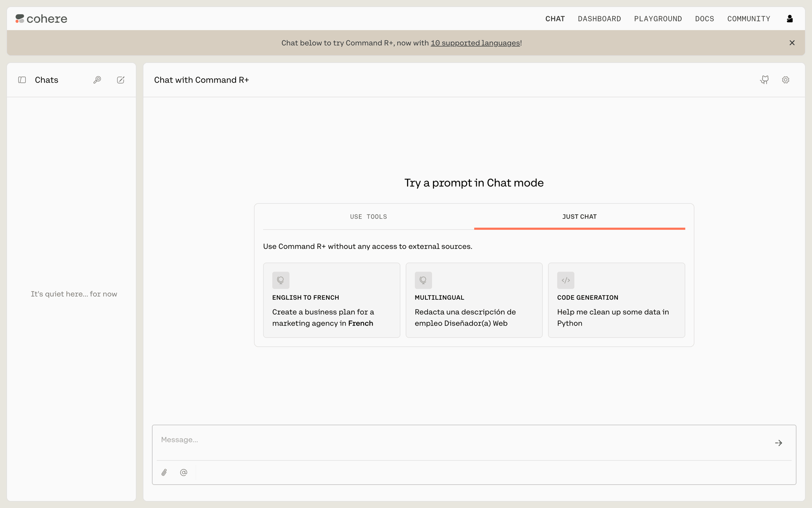The width and height of the screenshot is (812, 508).
Task: Dismiss the Command R+ announcement banner
Action: pyautogui.click(x=792, y=43)
